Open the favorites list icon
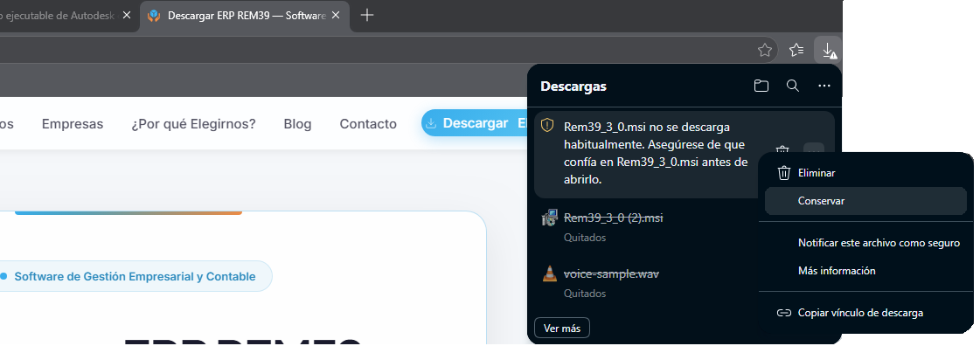 [796, 50]
